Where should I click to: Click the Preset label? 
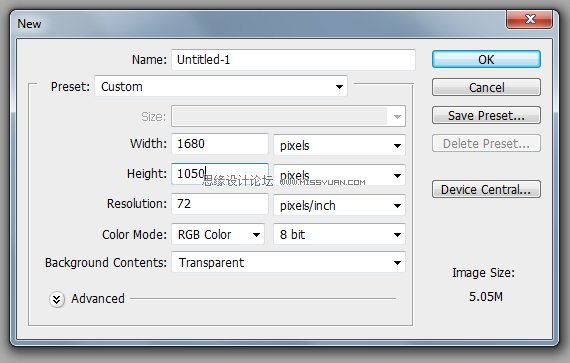point(70,86)
